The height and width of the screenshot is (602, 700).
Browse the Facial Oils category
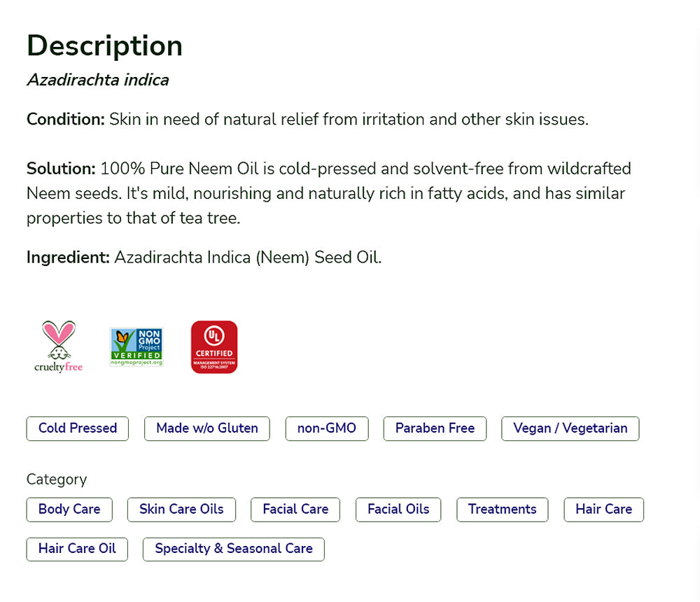point(398,510)
